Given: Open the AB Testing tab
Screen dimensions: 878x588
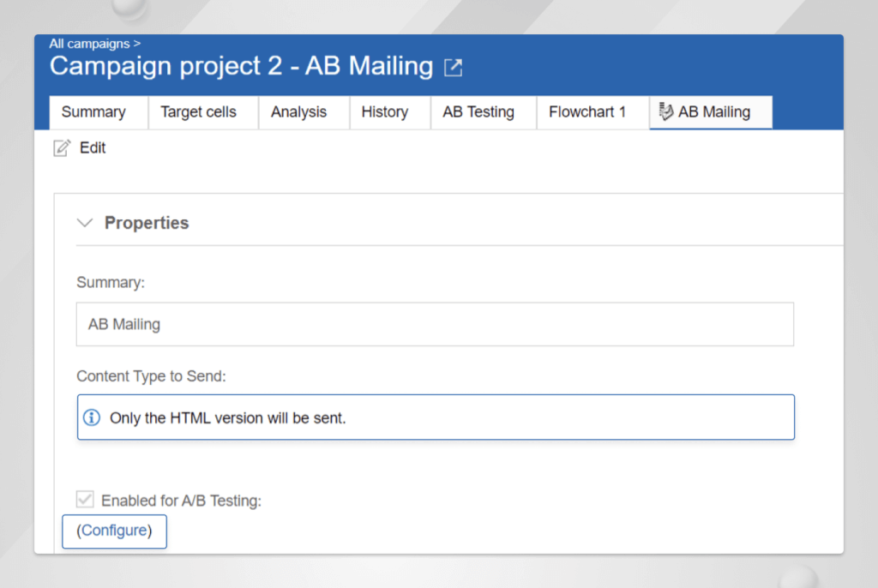Looking at the screenshot, I should [x=478, y=111].
